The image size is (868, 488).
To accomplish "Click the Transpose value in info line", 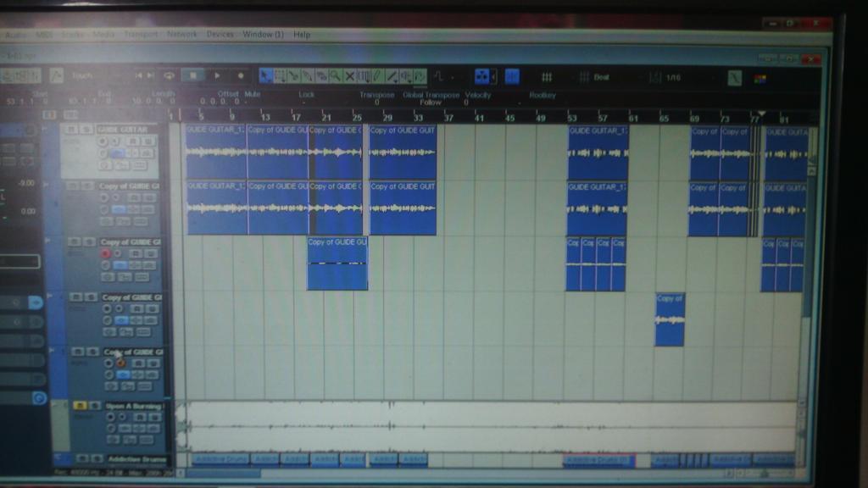I will click(x=377, y=103).
